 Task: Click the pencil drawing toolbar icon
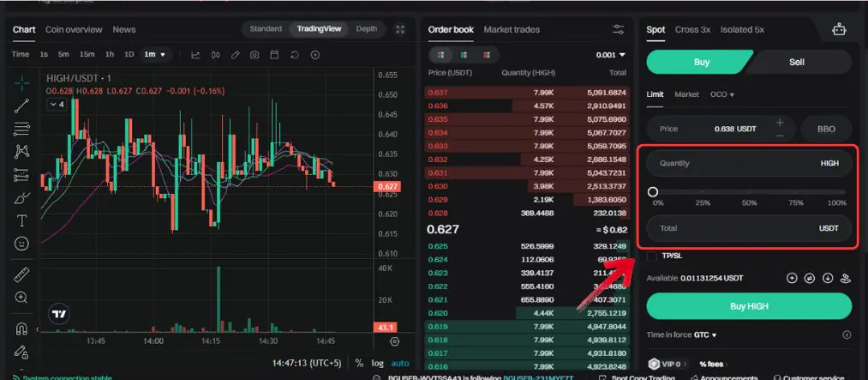point(236,55)
